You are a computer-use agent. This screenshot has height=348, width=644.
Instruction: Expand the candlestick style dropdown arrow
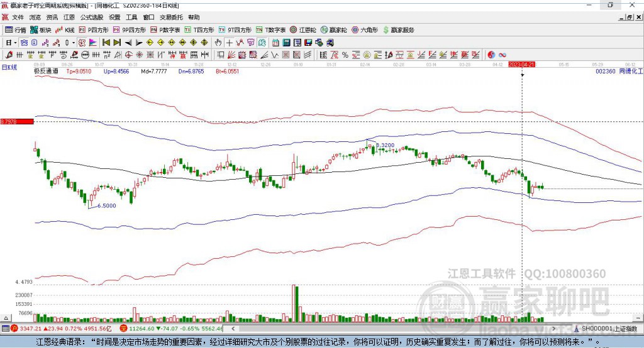click(x=74, y=43)
